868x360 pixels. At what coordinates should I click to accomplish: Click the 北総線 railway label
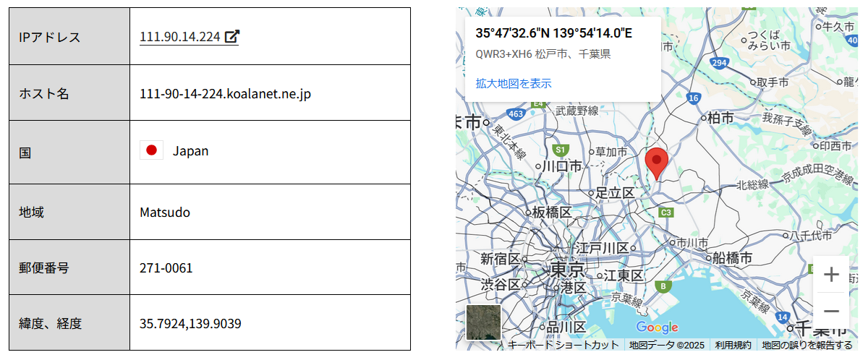click(x=752, y=185)
